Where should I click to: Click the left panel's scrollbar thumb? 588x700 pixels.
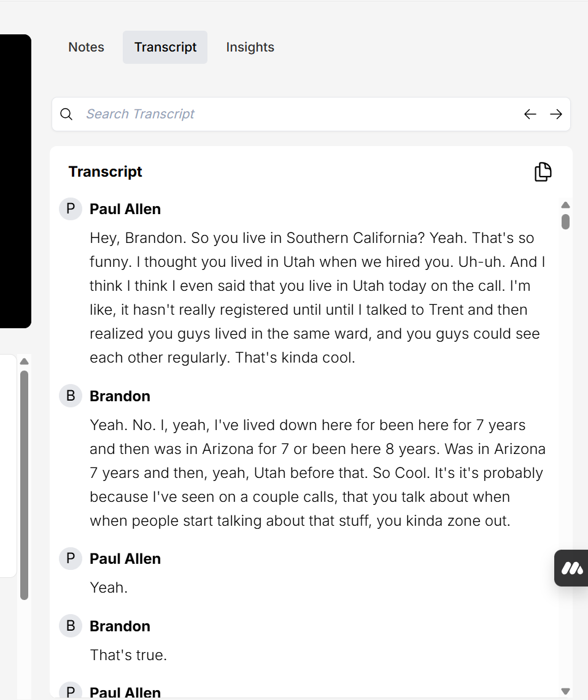[x=25, y=485]
